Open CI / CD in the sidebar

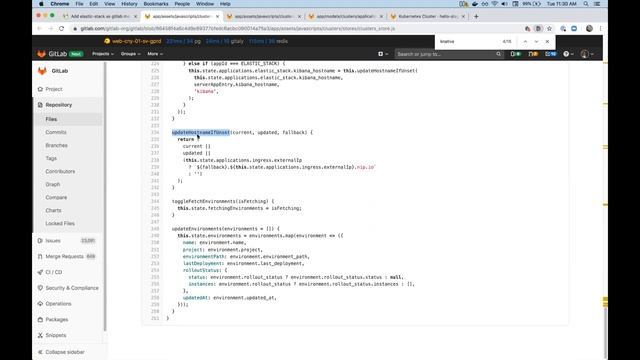(54, 272)
